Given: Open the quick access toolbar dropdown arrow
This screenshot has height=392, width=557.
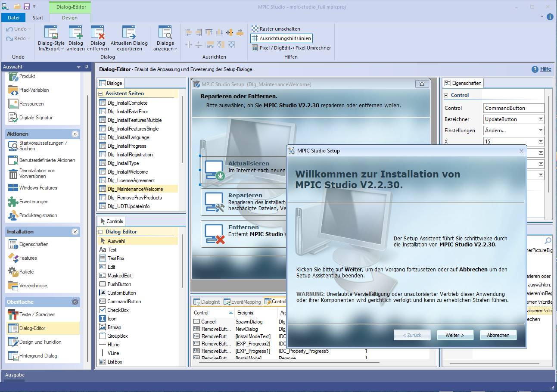Looking at the screenshot, I should (34, 7).
